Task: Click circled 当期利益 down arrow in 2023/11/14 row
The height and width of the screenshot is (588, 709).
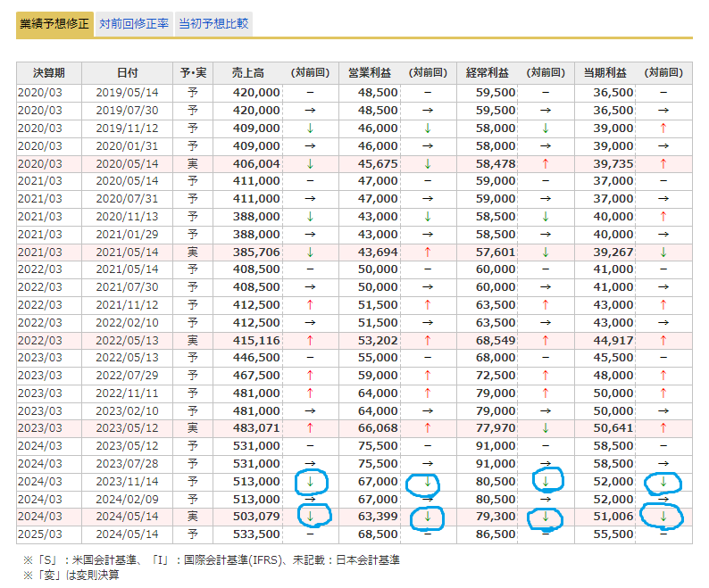Action: tap(663, 482)
